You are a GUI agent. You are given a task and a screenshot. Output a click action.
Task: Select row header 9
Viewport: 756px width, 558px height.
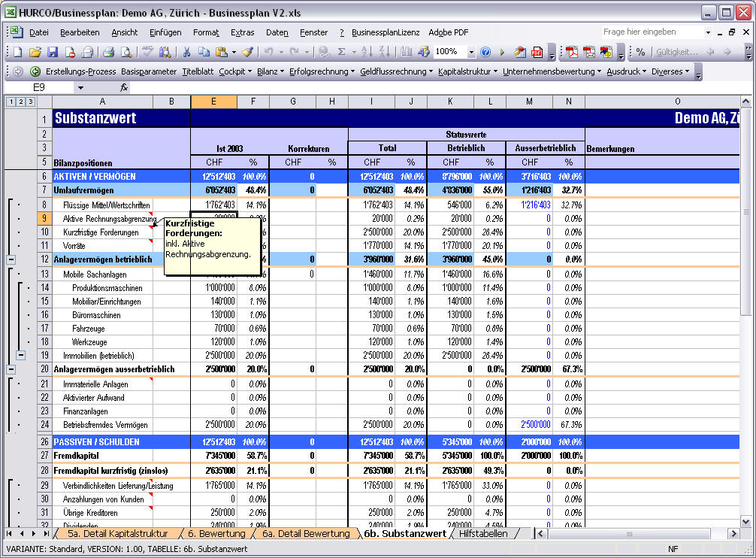(44, 219)
